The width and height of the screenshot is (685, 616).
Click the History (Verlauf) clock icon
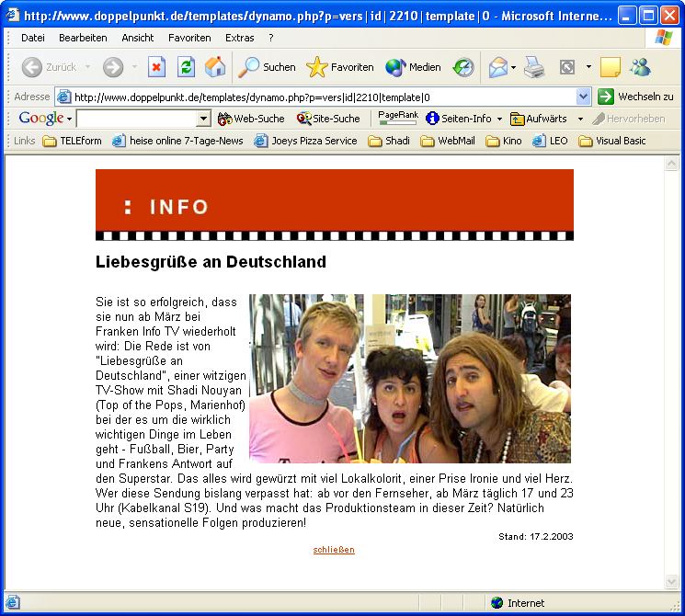(x=463, y=67)
